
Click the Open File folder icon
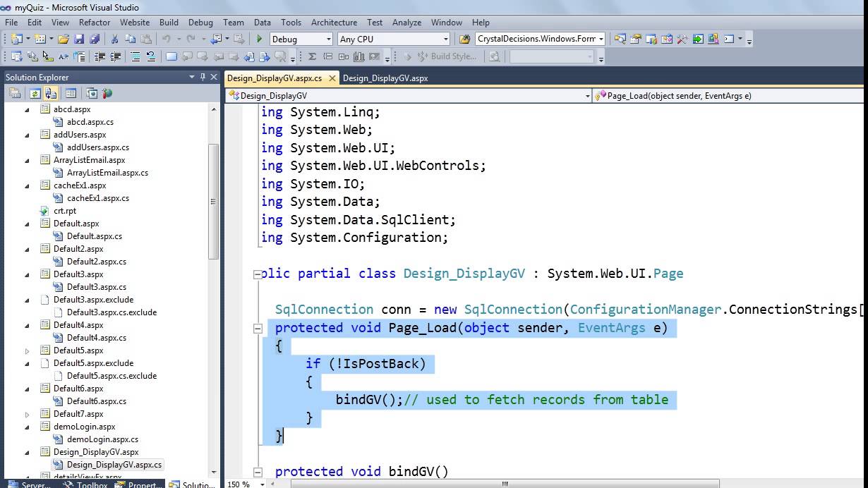coord(64,39)
